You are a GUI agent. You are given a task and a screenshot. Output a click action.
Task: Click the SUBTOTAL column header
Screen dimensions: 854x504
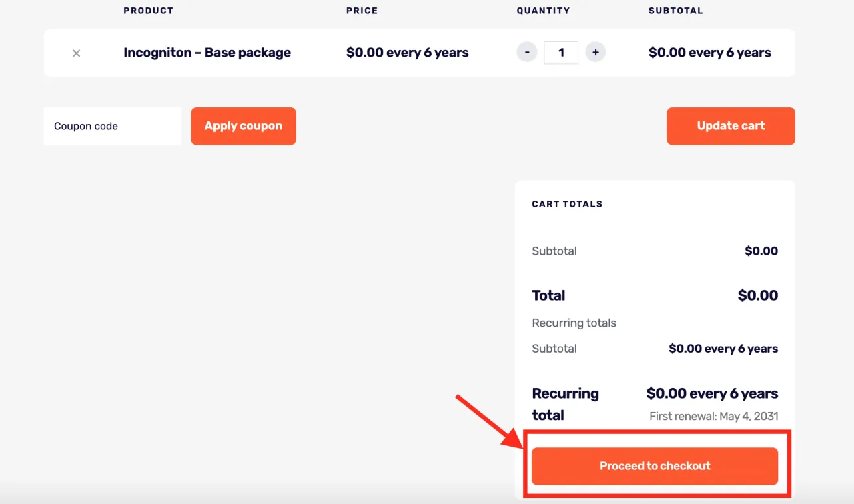676,11
